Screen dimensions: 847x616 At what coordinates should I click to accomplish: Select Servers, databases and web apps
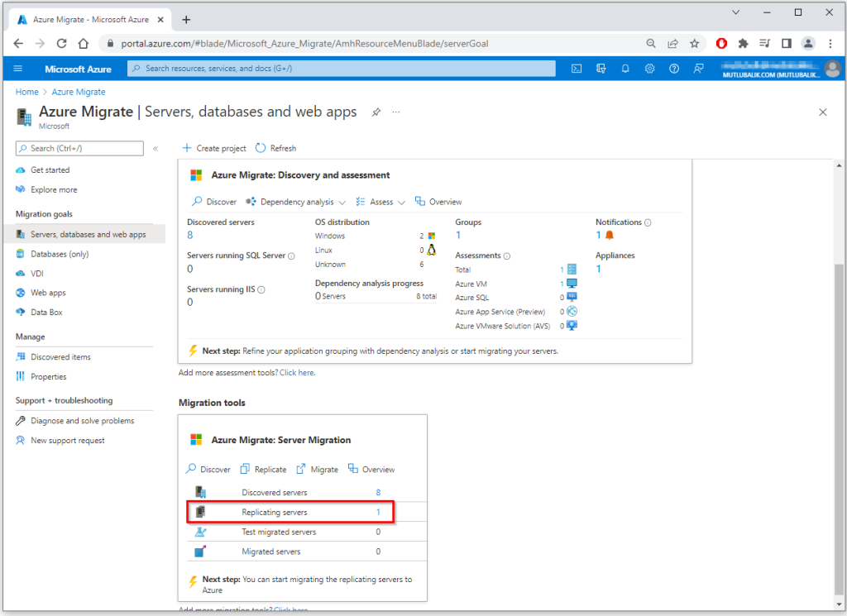click(84, 234)
